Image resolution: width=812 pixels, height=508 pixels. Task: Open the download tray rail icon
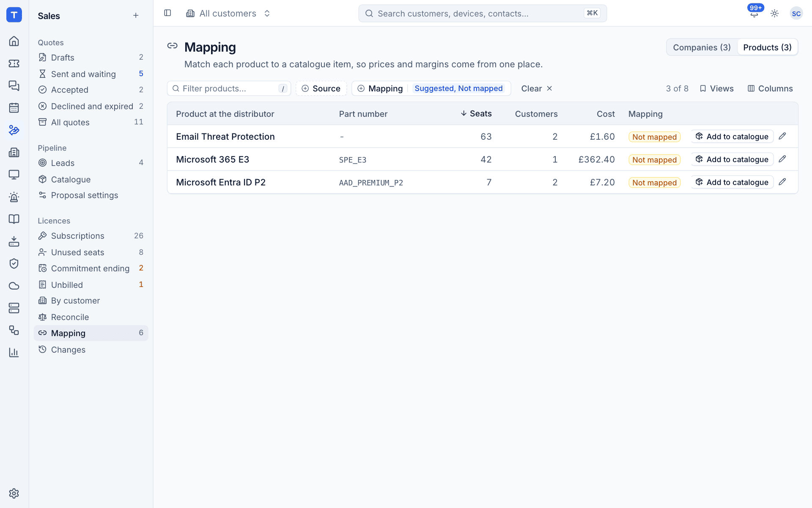(x=14, y=241)
